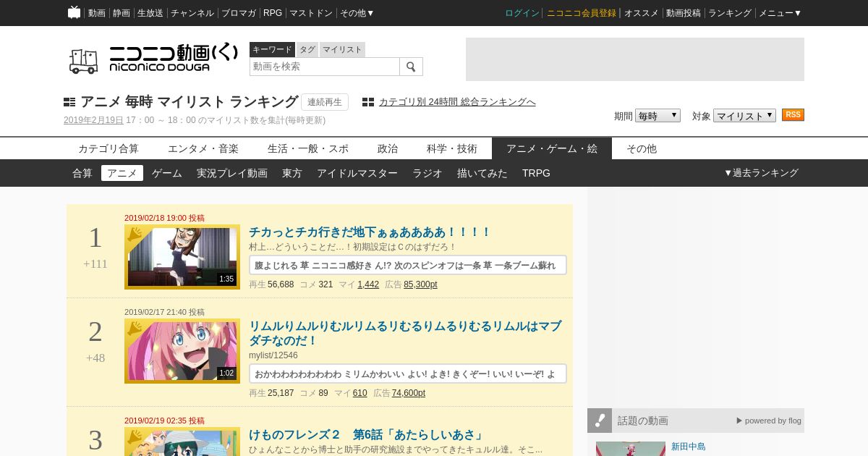Viewport: 868px width, 456px height.
Task: Click the powered by flog link
Action: coord(769,421)
